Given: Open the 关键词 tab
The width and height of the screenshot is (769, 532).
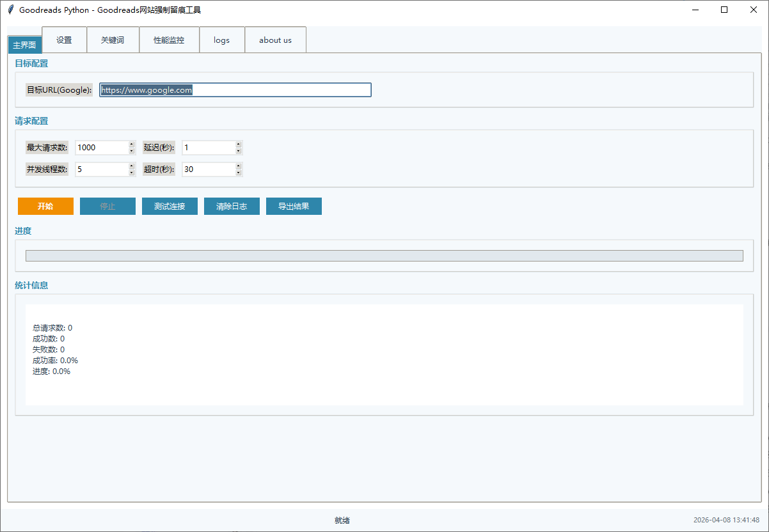Looking at the screenshot, I should 113,40.
